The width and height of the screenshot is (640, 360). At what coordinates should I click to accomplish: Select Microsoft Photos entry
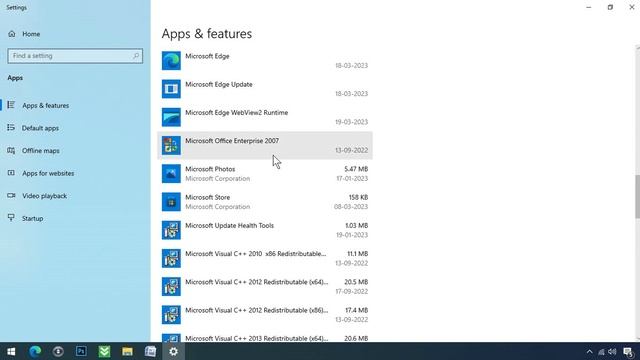264,173
